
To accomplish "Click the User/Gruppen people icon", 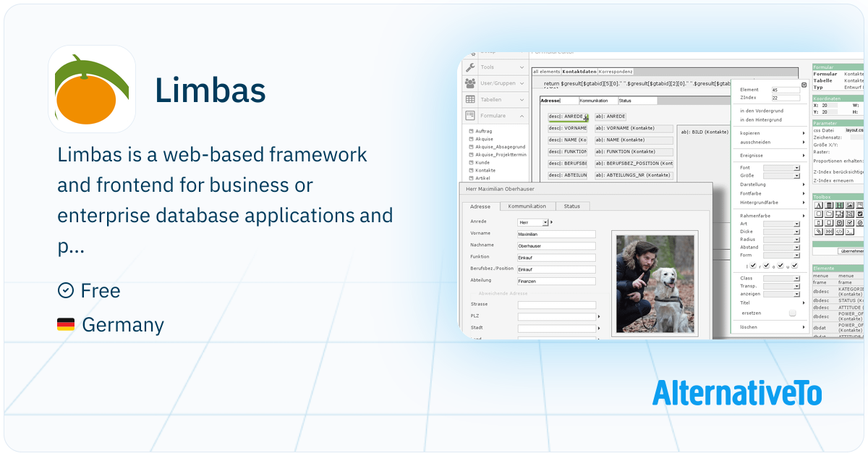I will 470,83.
